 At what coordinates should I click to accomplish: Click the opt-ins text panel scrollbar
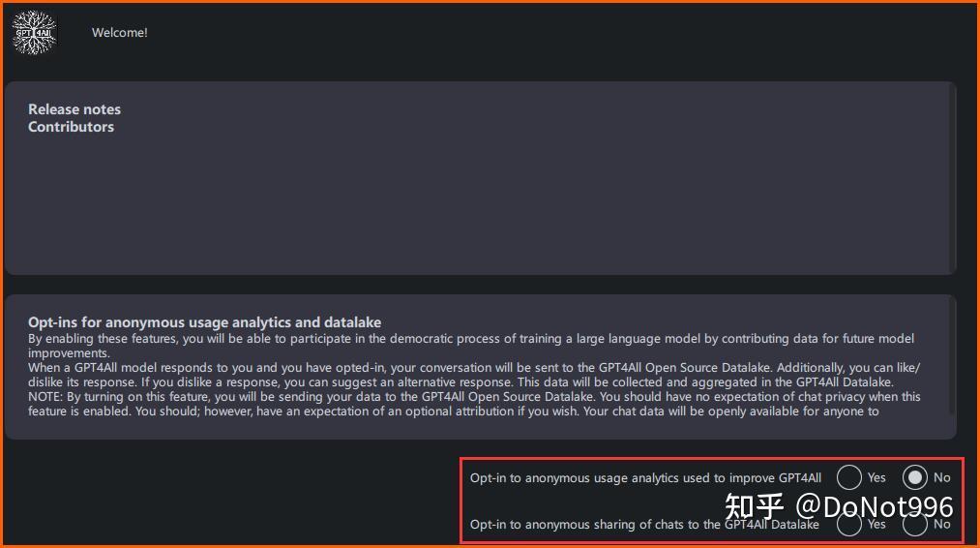point(953,354)
